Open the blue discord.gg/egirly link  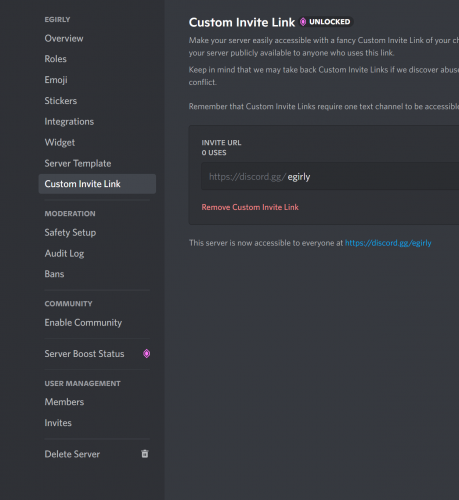point(388,243)
